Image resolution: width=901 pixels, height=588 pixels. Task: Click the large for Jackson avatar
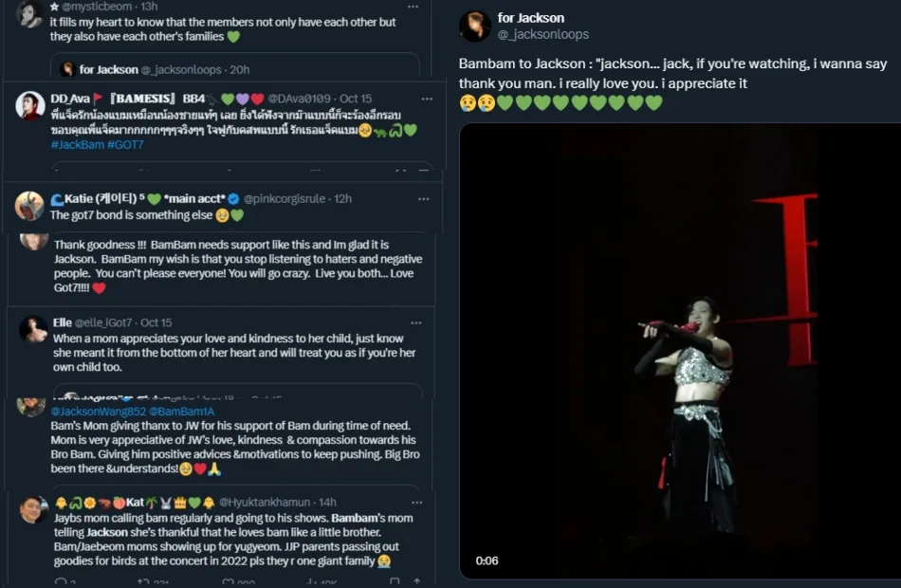pos(475,27)
